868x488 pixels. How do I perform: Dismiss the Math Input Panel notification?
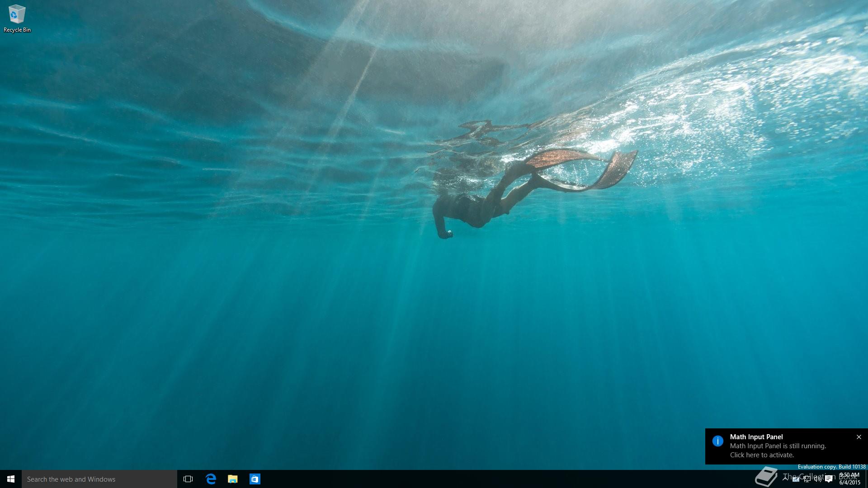[x=859, y=437]
